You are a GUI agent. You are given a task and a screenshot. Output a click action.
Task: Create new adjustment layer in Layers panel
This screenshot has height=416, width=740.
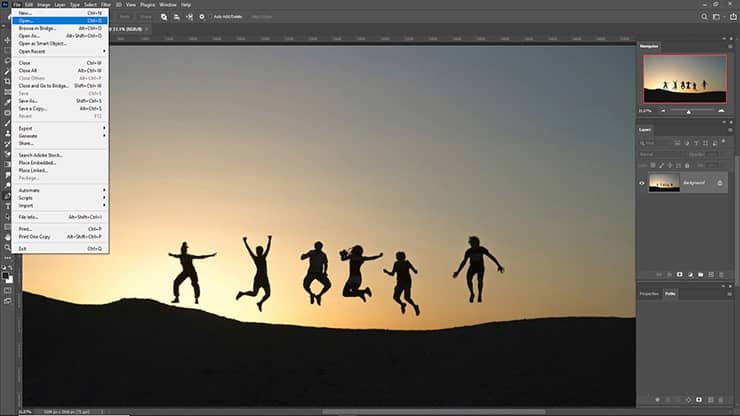(x=690, y=274)
